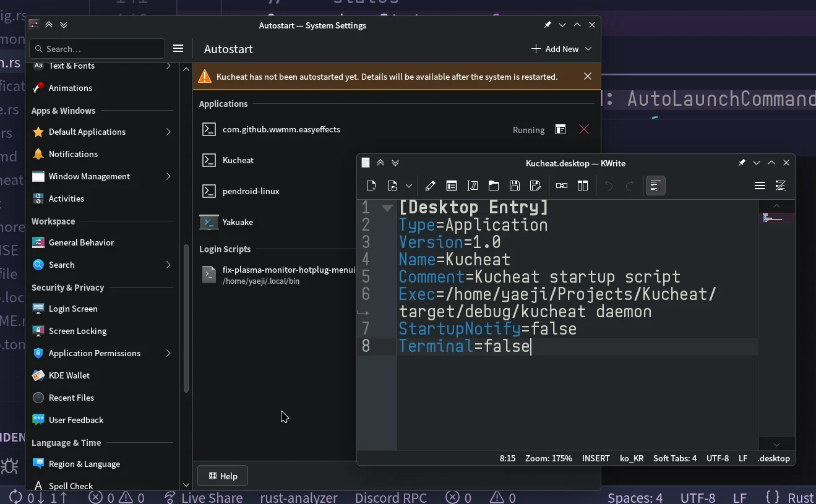Click the Save icon in KWrite toolbar
The height and width of the screenshot is (504, 816).
pyautogui.click(x=514, y=186)
